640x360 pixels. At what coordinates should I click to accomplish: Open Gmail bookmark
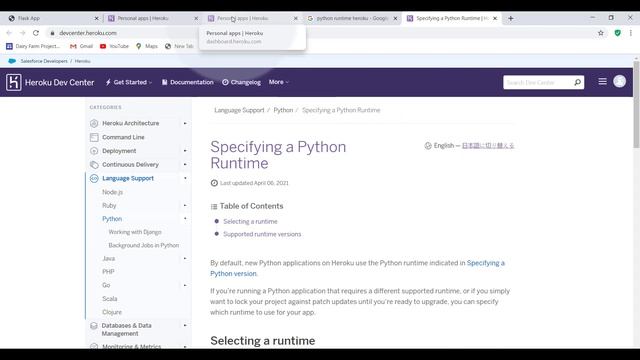click(x=81, y=46)
